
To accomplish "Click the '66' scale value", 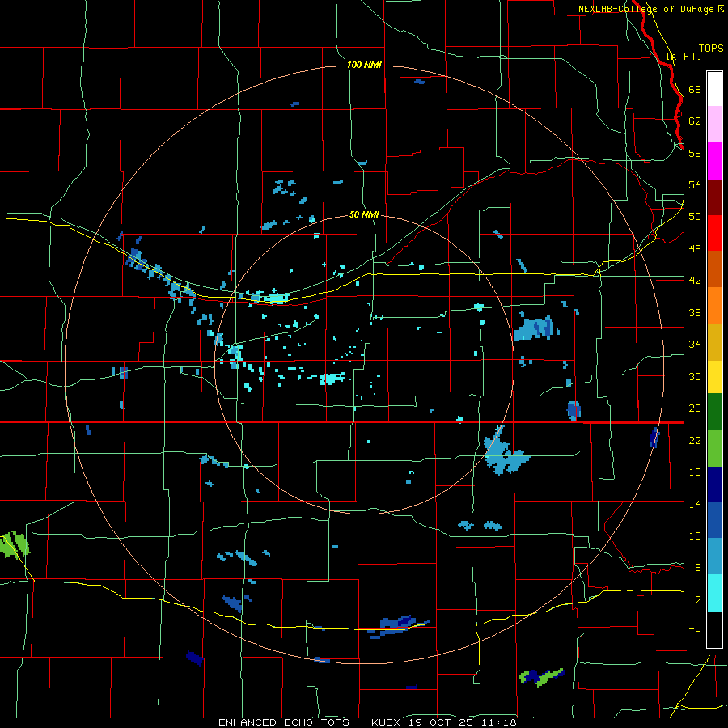I will (695, 89).
